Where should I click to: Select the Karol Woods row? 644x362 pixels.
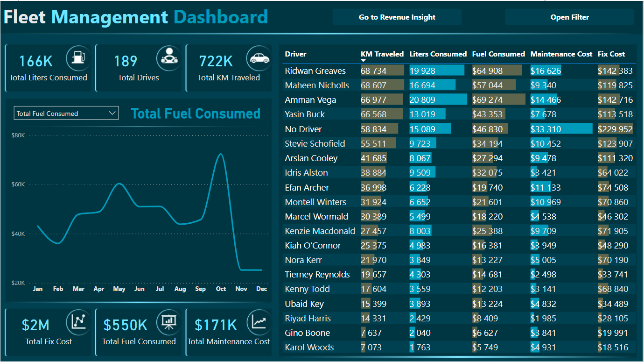click(309, 348)
